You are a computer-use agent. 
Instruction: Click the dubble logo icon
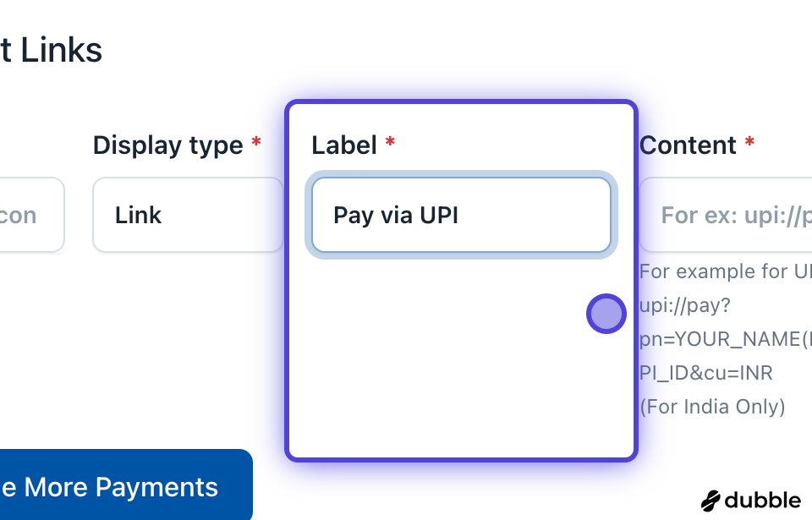coord(711,500)
